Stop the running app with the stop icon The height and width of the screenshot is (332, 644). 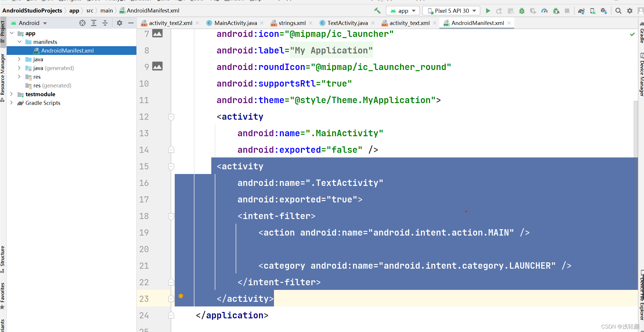(x=567, y=11)
